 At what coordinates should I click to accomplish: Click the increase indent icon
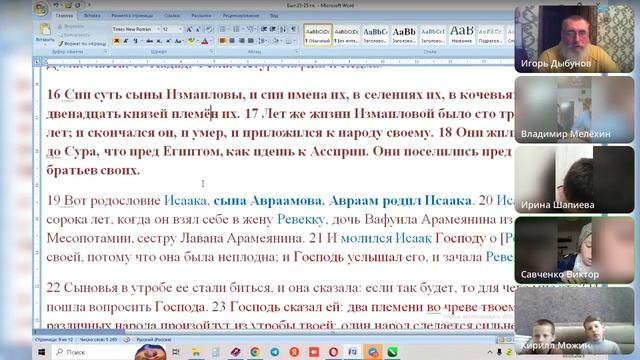click(273, 29)
